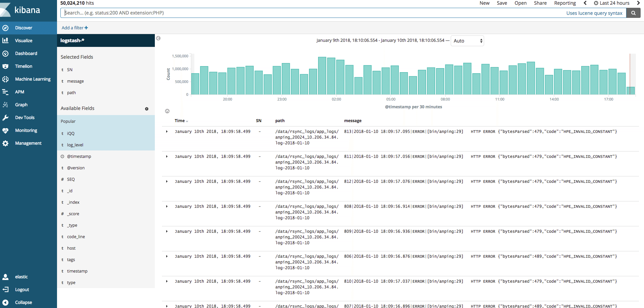Image resolution: width=644 pixels, height=308 pixels.
Task: Open Dashboard gauge icon
Action: [5, 53]
